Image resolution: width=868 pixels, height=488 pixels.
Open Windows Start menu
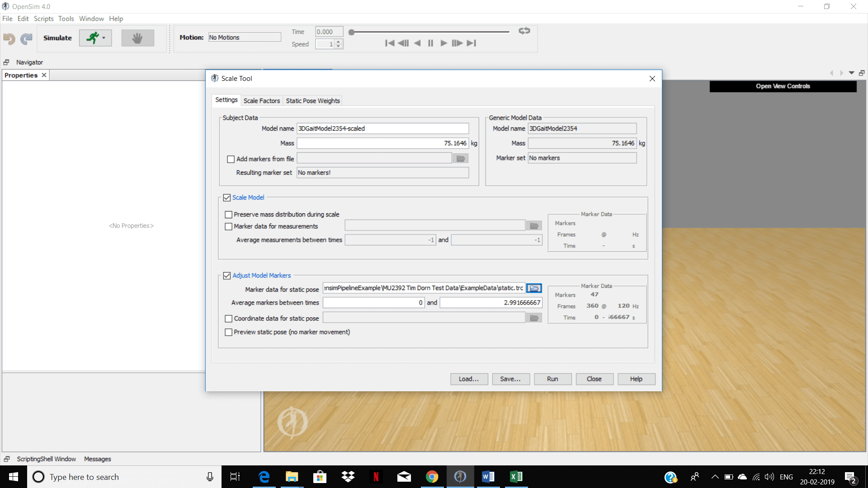(14, 477)
